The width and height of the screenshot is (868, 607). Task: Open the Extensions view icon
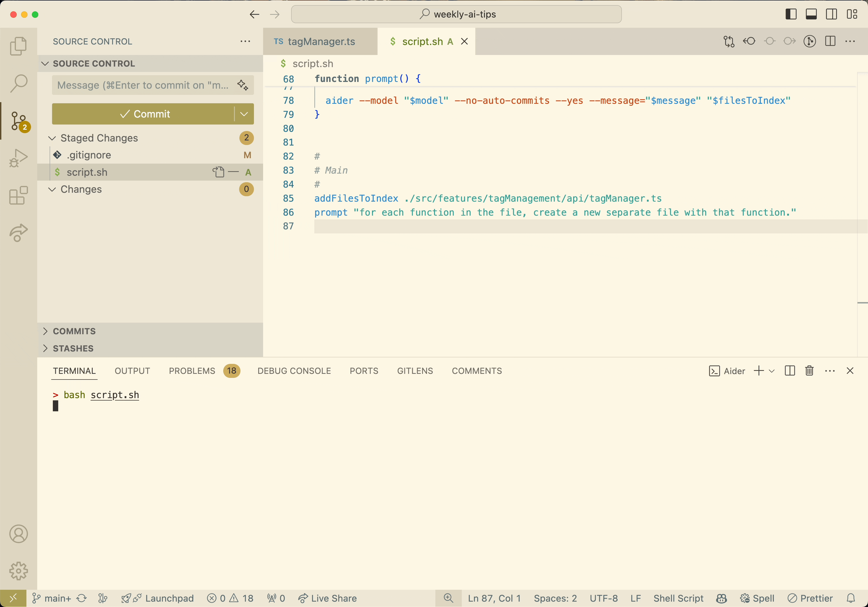18,195
